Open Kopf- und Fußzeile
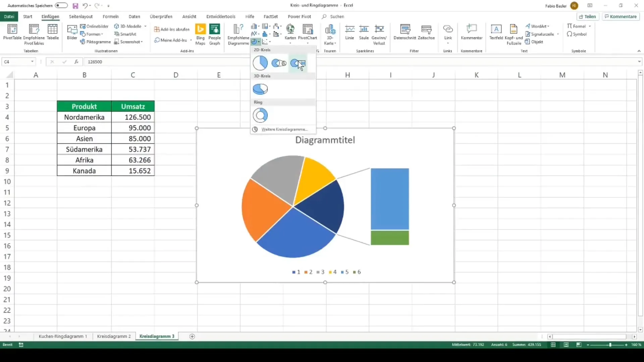The image size is (644, 362). tap(514, 35)
